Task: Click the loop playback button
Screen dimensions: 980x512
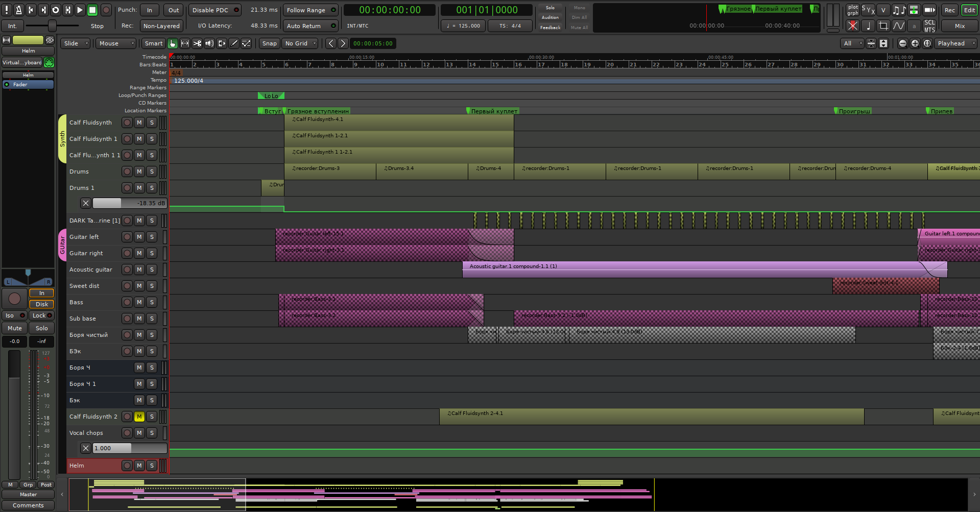Action: [56, 10]
